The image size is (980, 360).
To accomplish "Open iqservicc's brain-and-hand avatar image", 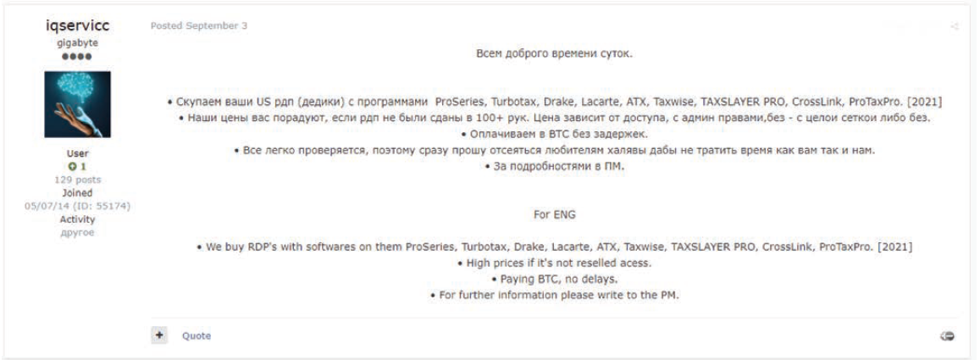I will click(77, 104).
